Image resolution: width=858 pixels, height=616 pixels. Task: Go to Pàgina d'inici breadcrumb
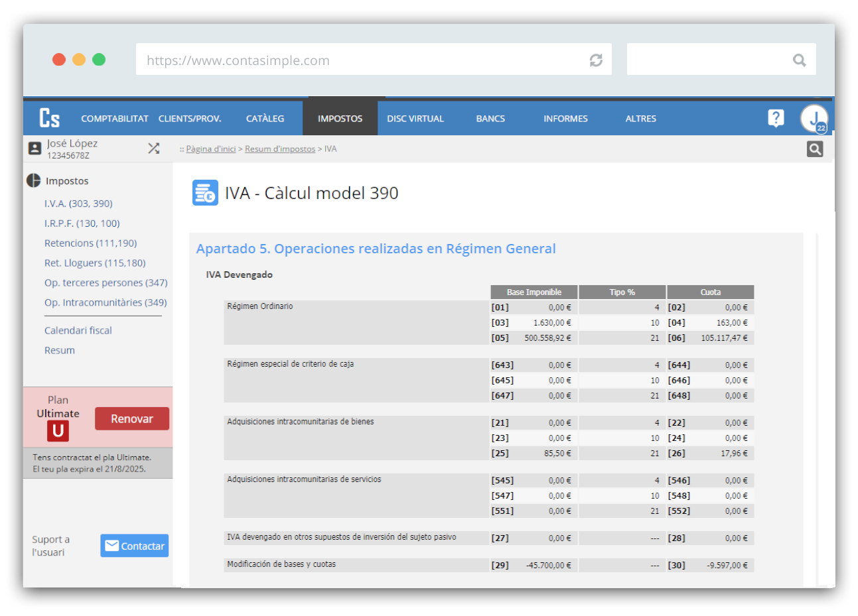210,149
